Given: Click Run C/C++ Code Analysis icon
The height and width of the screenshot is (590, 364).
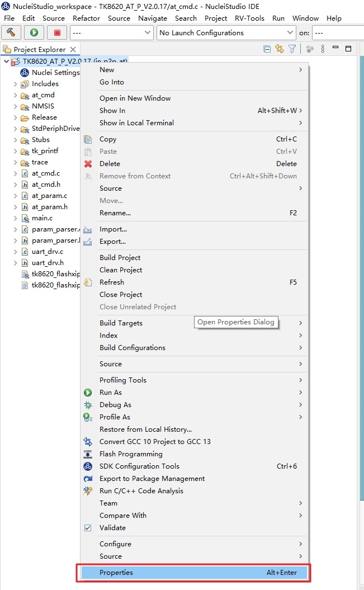Looking at the screenshot, I should pyautogui.click(x=88, y=490).
